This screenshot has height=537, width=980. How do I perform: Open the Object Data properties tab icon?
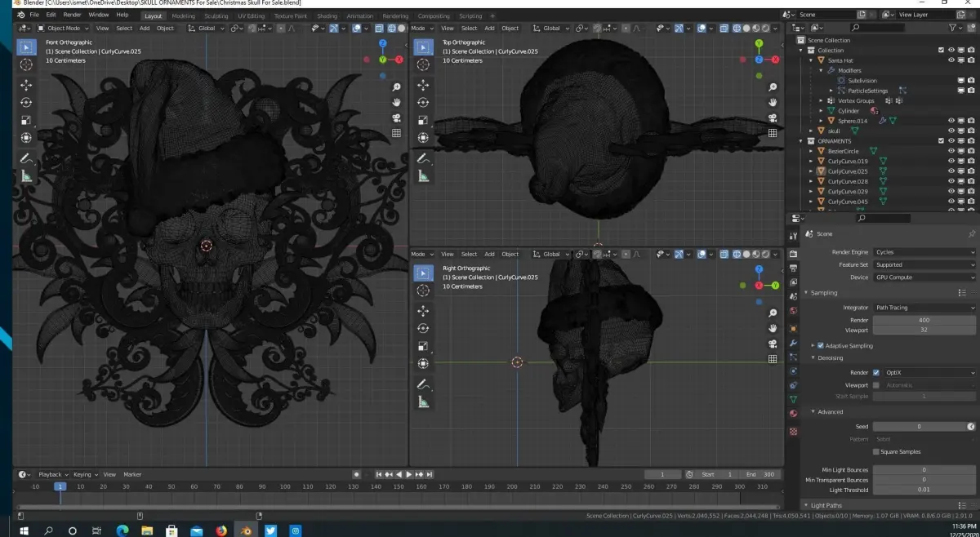pyautogui.click(x=793, y=399)
